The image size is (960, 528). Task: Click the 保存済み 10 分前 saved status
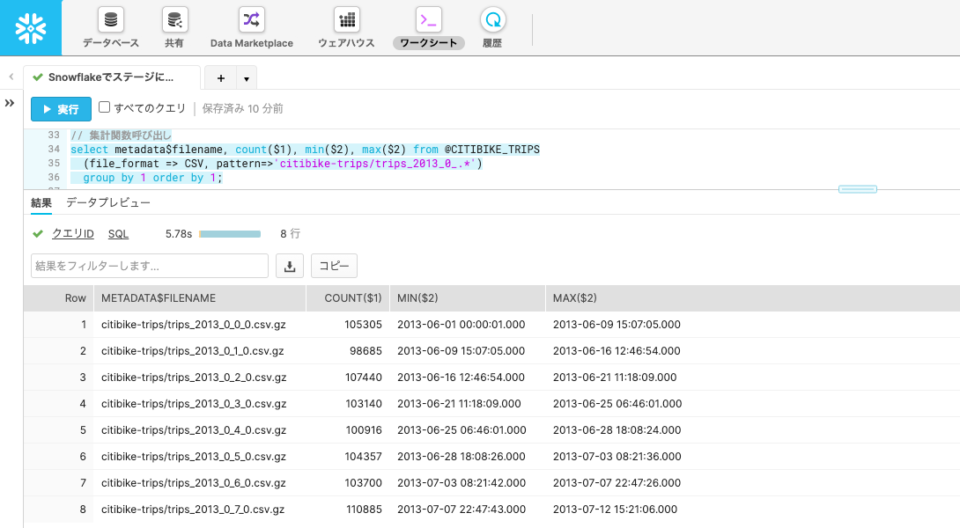pos(242,108)
